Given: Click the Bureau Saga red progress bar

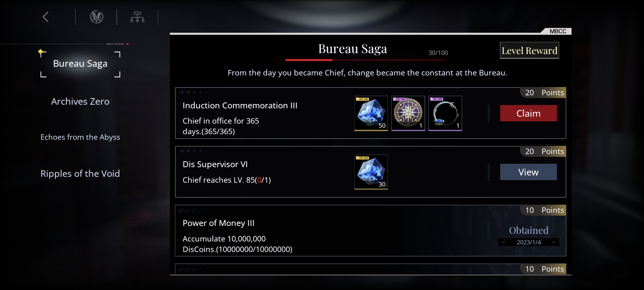Looking at the screenshot, I should (365, 60).
